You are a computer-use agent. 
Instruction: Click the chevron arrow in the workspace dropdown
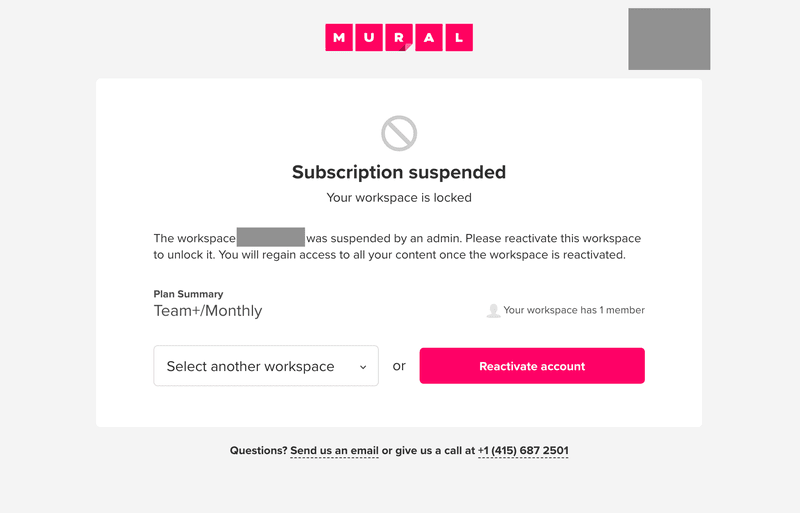(x=363, y=367)
